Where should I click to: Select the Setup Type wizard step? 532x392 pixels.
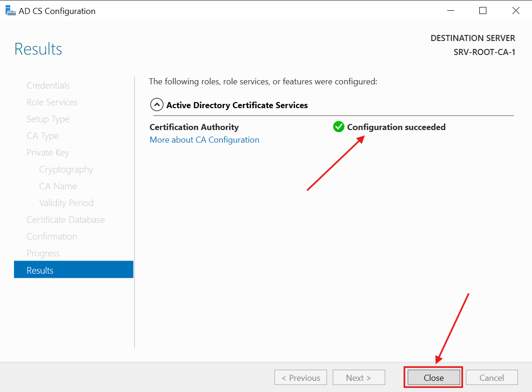[48, 119]
